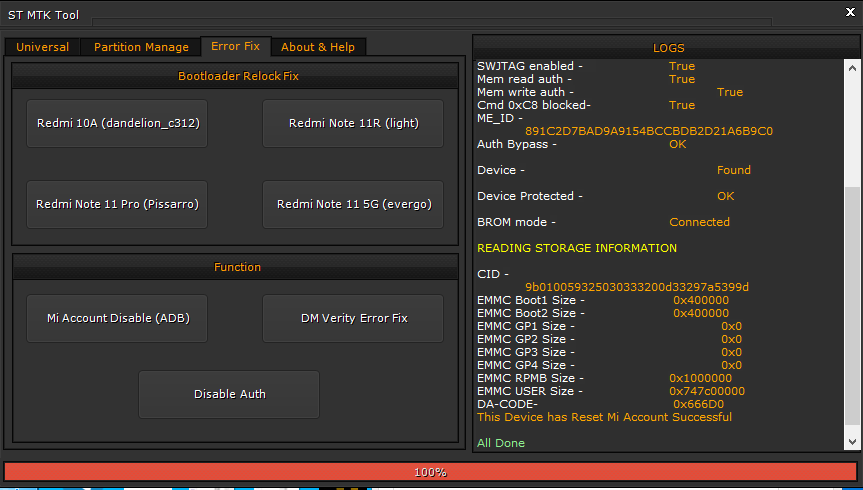Switch to the Universal tab

click(x=43, y=47)
